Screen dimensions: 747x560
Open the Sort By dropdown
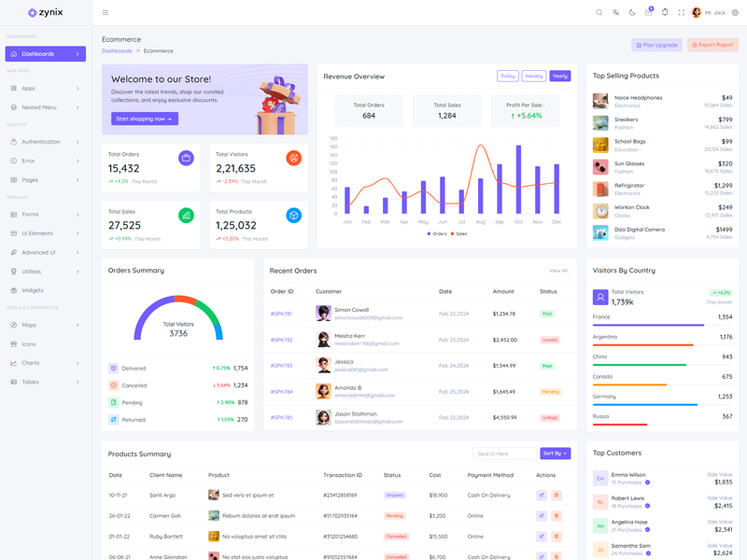coord(555,454)
